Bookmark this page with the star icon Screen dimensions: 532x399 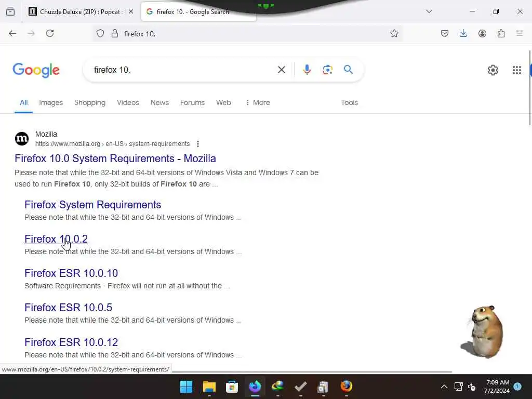coord(394,33)
